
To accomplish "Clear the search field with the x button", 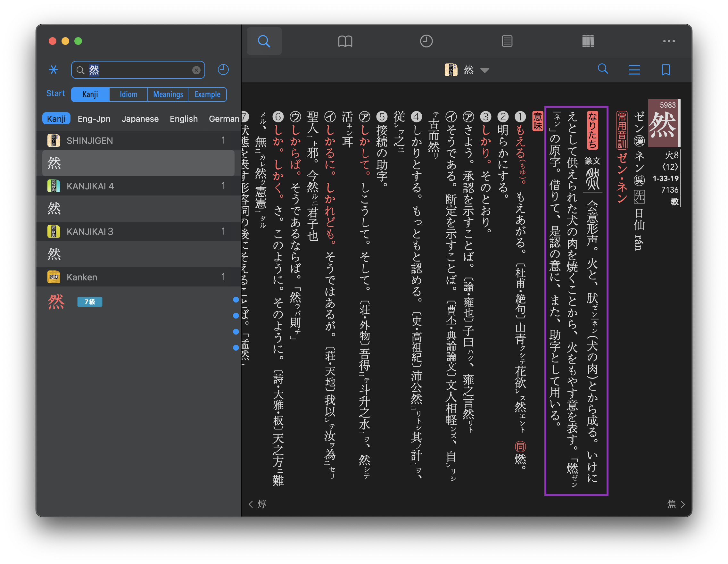I will [x=196, y=70].
